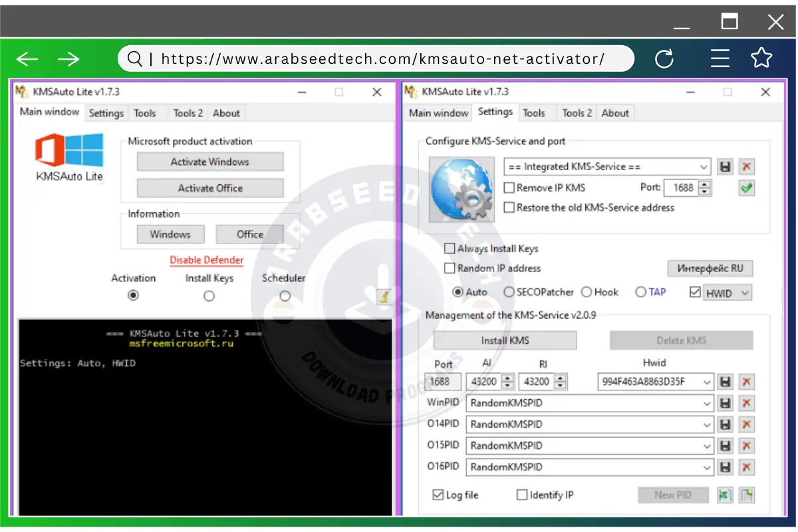
Task: Expand the HWID dropdown
Action: pyautogui.click(x=746, y=292)
